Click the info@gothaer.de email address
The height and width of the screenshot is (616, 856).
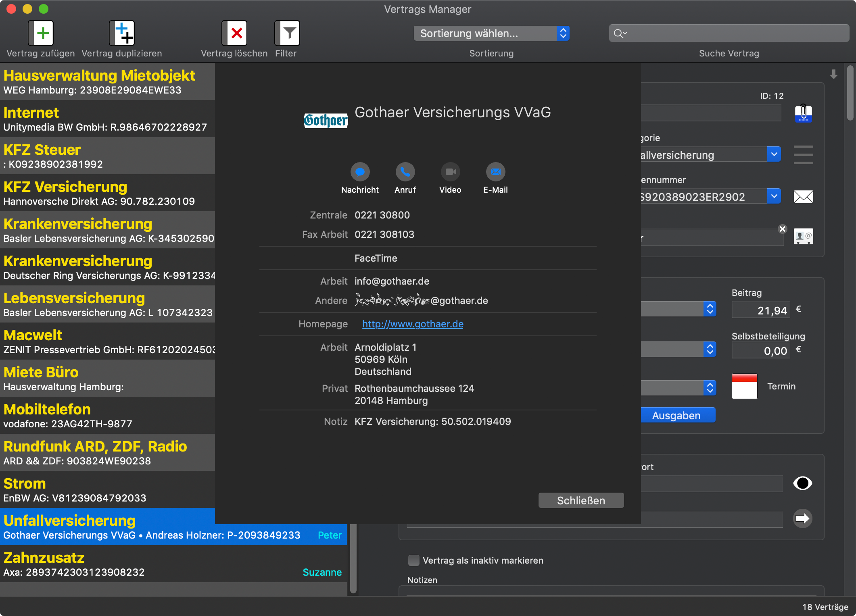392,281
